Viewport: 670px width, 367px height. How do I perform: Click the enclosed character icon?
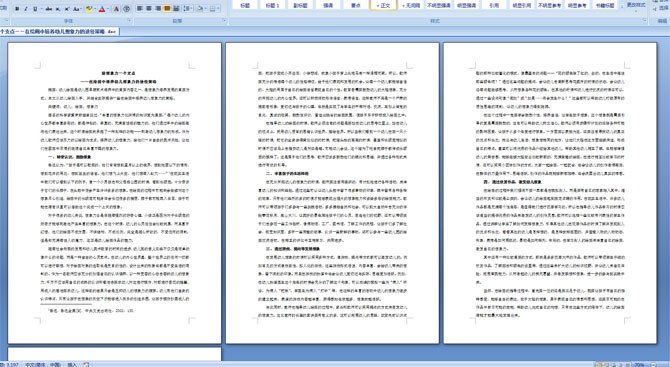pos(126,9)
